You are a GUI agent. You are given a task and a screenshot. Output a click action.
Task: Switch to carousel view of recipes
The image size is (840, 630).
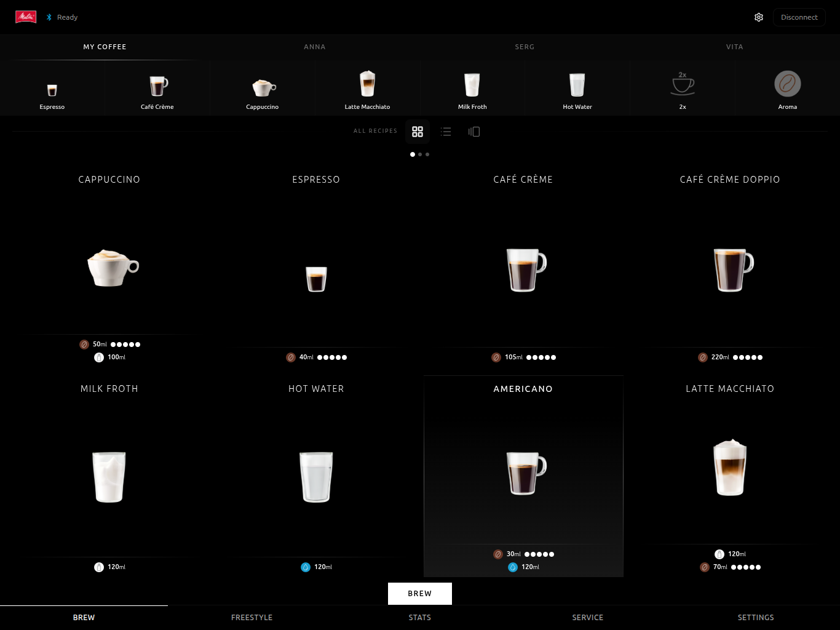click(474, 132)
